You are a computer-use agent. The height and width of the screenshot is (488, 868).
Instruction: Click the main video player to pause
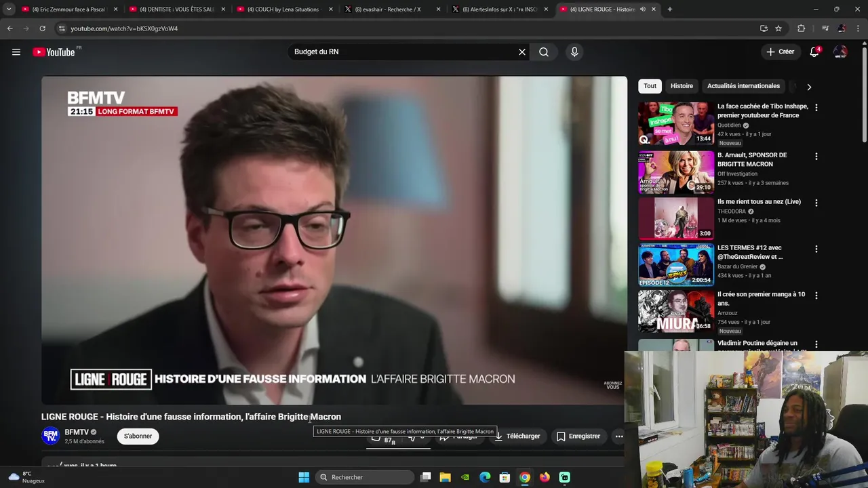334,241
